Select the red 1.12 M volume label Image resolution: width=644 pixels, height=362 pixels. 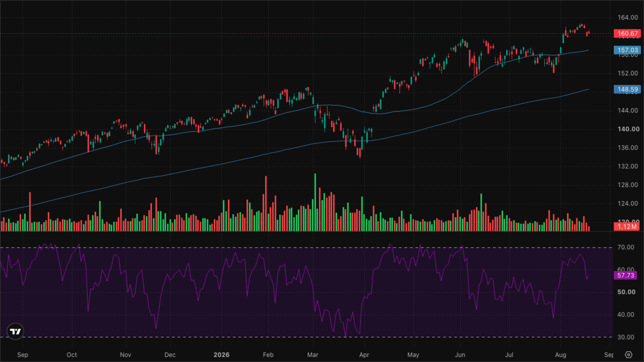coord(626,227)
